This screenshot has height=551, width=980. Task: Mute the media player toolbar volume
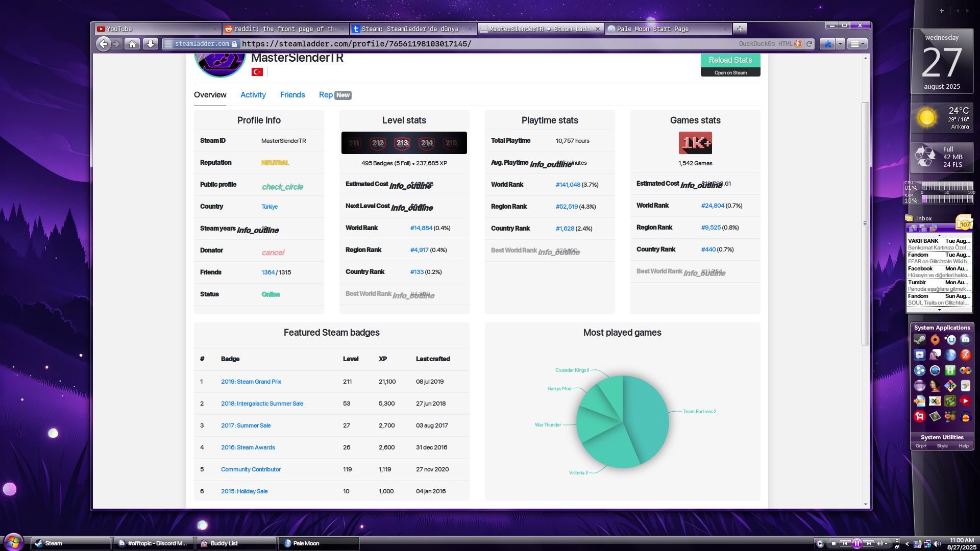click(880, 544)
